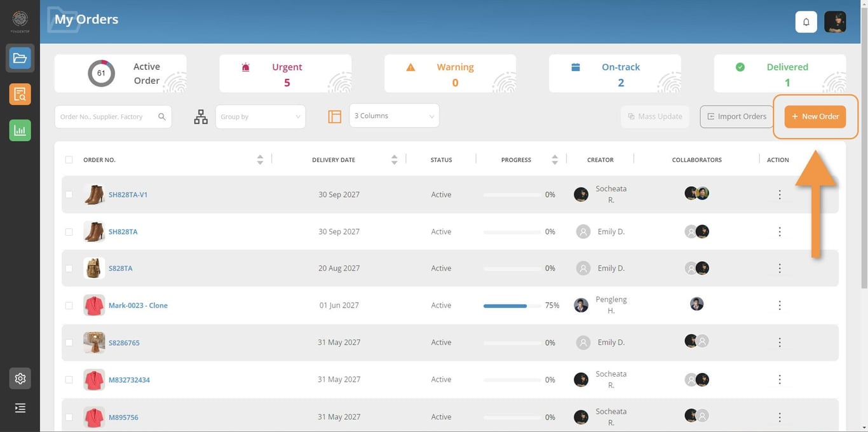Open the Group by dropdown
The width and height of the screenshot is (868, 432).
(x=261, y=117)
